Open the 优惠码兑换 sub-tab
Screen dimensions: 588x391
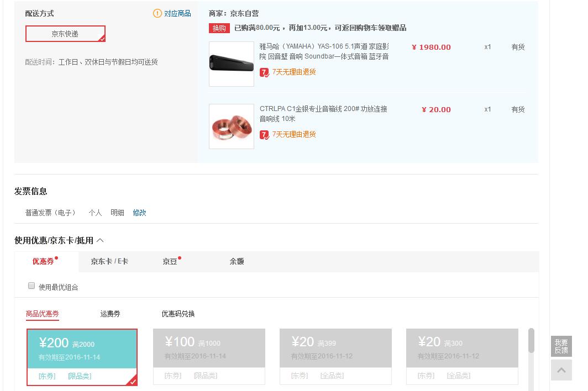[178, 314]
